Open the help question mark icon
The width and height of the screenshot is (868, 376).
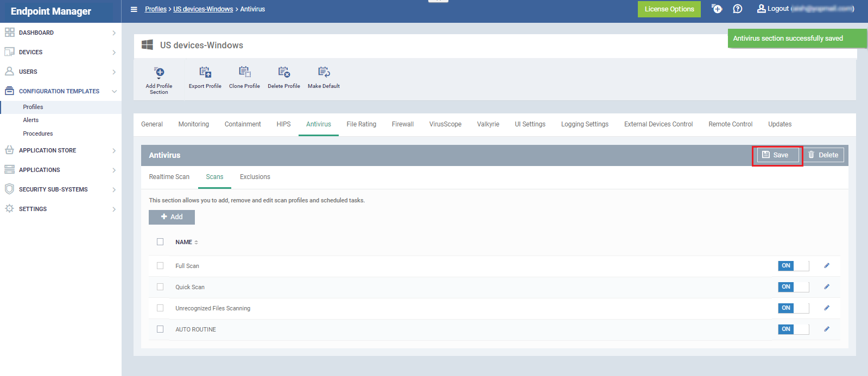tap(738, 9)
